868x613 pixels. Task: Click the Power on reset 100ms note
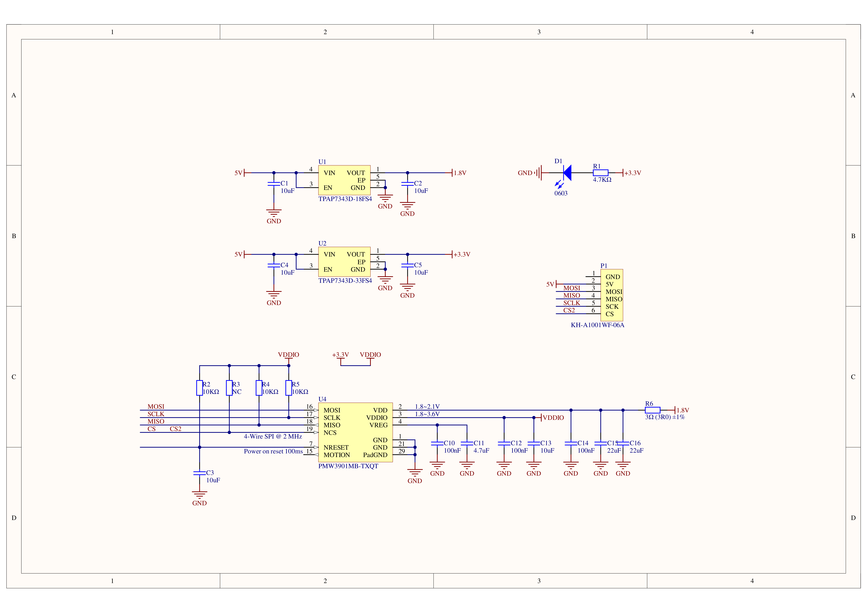click(x=273, y=451)
